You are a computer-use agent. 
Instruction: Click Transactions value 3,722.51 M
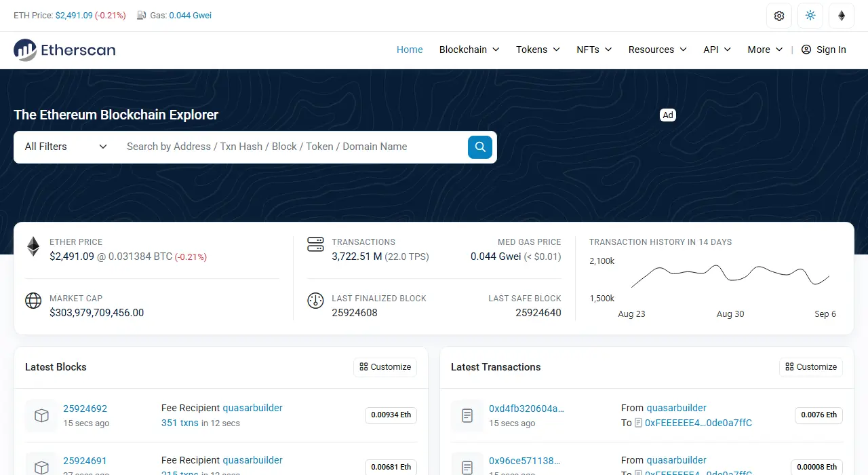tap(357, 256)
